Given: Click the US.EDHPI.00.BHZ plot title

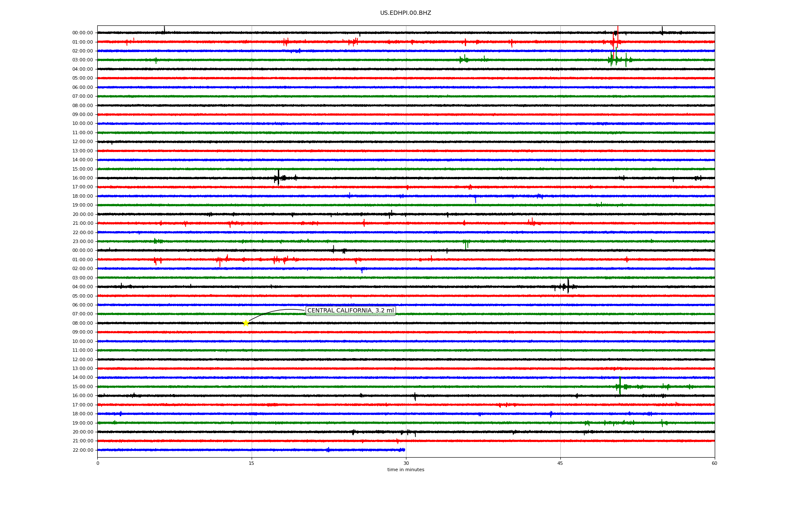Looking at the screenshot, I should [x=405, y=13].
